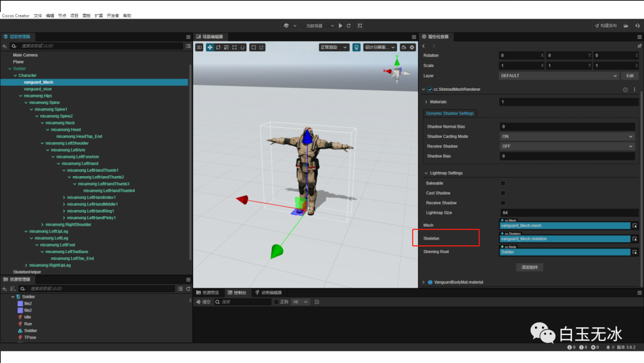Open the 文件 menu
Viewport: 644px width, 363px height.
tap(38, 16)
